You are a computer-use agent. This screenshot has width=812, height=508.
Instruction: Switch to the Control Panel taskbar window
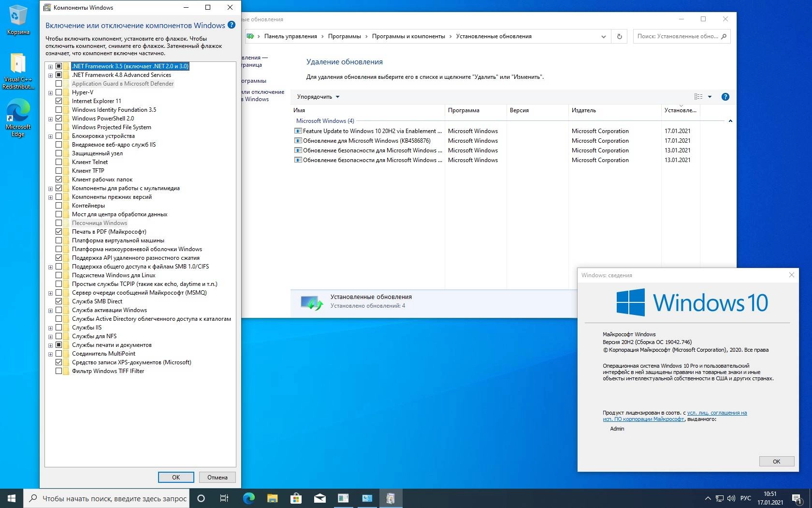tap(367, 498)
